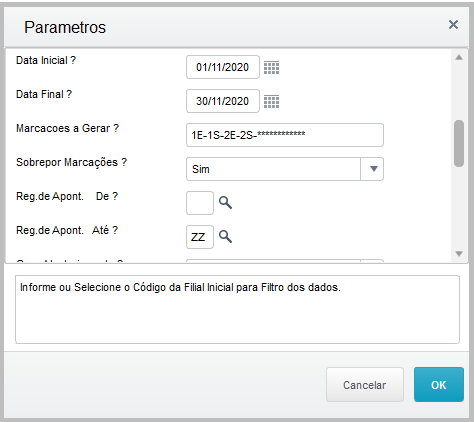Select the Sobrepor Marcações combo box showing Sim
The width and height of the screenshot is (474, 422).
[x=285, y=169]
